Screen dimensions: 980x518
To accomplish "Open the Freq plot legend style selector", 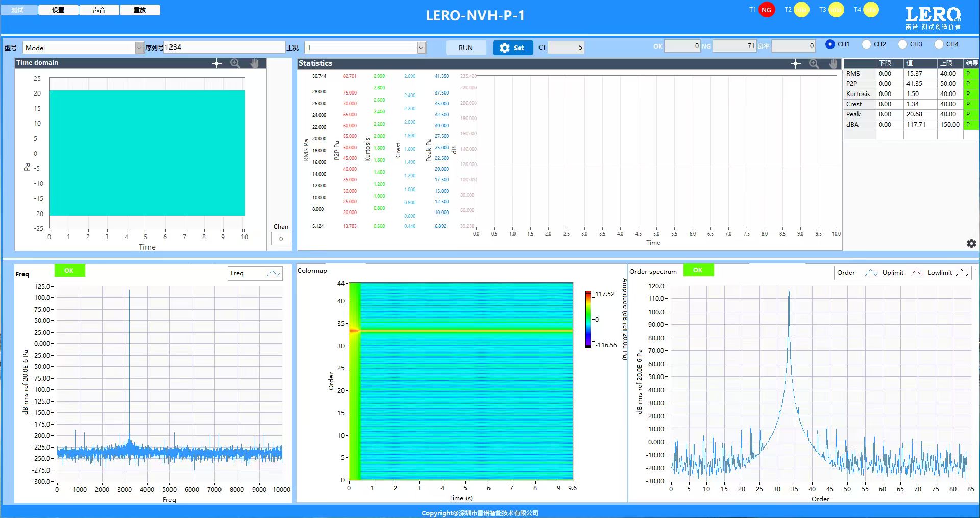I will pyautogui.click(x=273, y=273).
